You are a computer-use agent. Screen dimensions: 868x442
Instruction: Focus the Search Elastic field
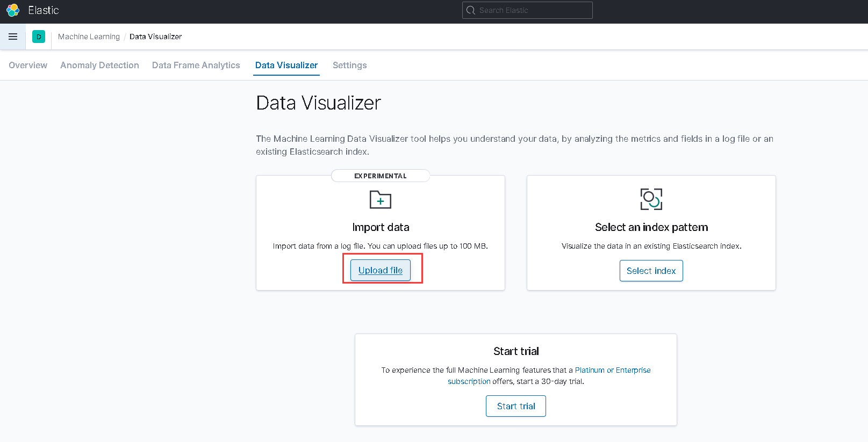click(532, 10)
